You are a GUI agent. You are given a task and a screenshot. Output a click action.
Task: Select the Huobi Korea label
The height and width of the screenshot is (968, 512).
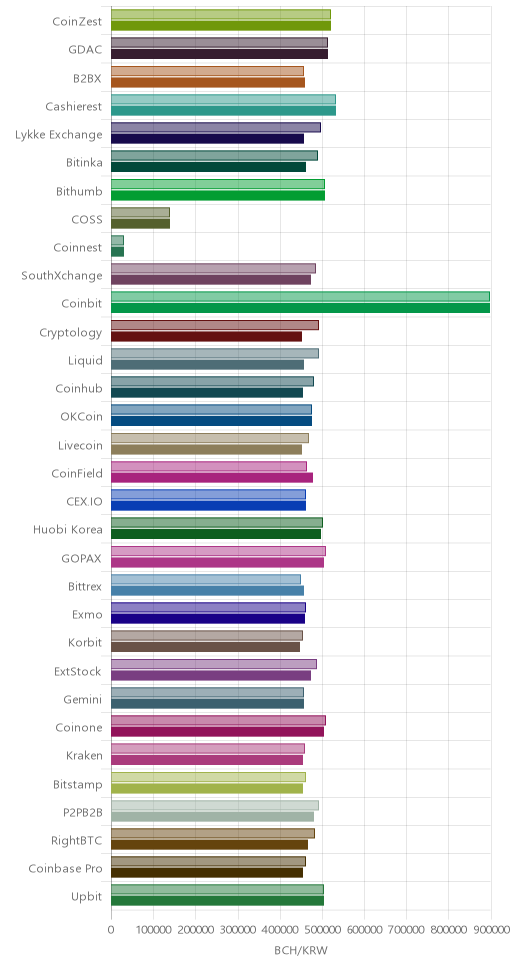68,529
